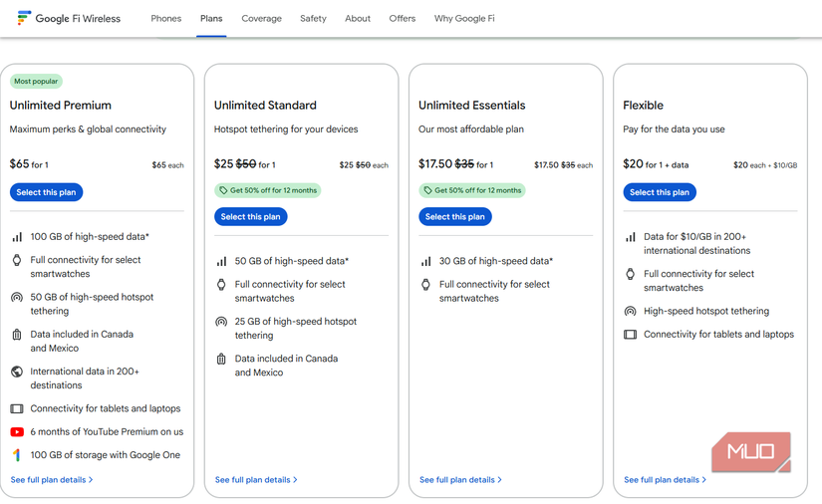Select the Unlimited Premium plan
822x504 pixels.
46,192
